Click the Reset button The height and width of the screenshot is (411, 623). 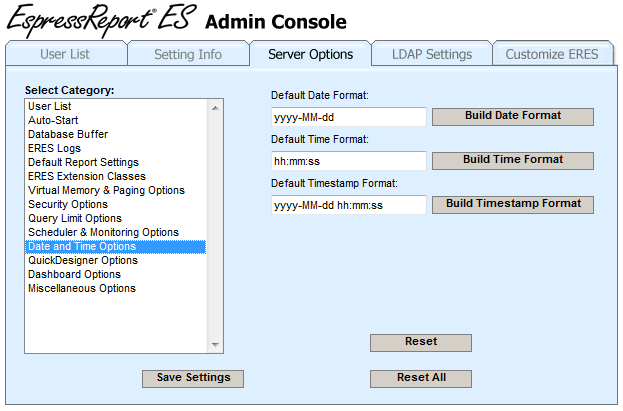point(421,343)
